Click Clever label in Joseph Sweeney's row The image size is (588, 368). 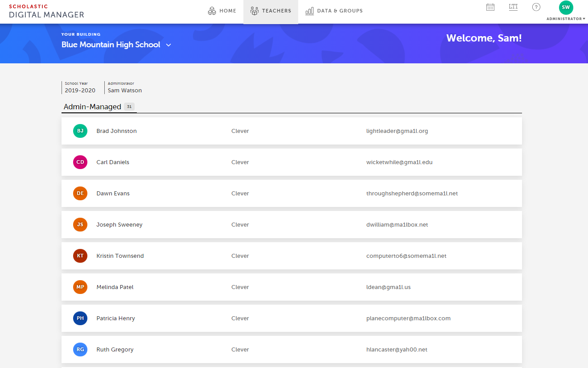(x=240, y=225)
